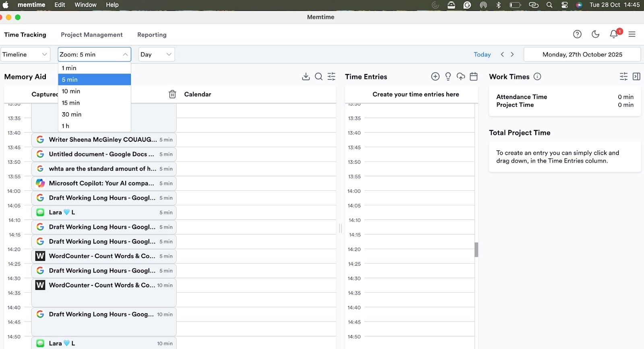Open the help question mark icon

coord(577,34)
